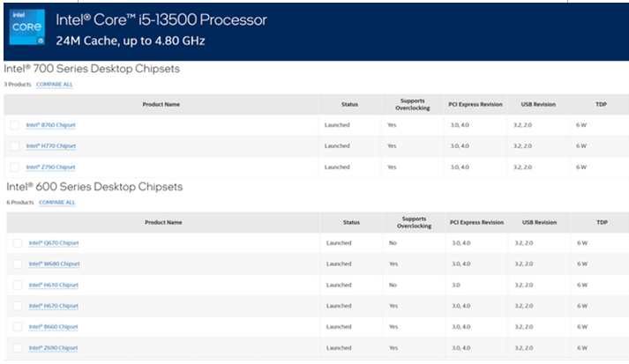
Task: Click the 'Launched' status in the B760 row
Action: 337,125
